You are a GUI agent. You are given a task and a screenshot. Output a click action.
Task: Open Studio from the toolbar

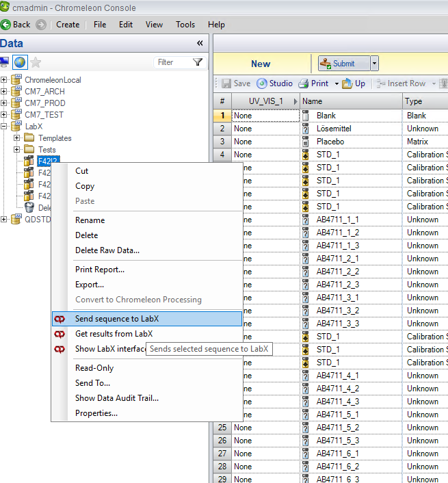pyautogui.click(x=274, y=83)
